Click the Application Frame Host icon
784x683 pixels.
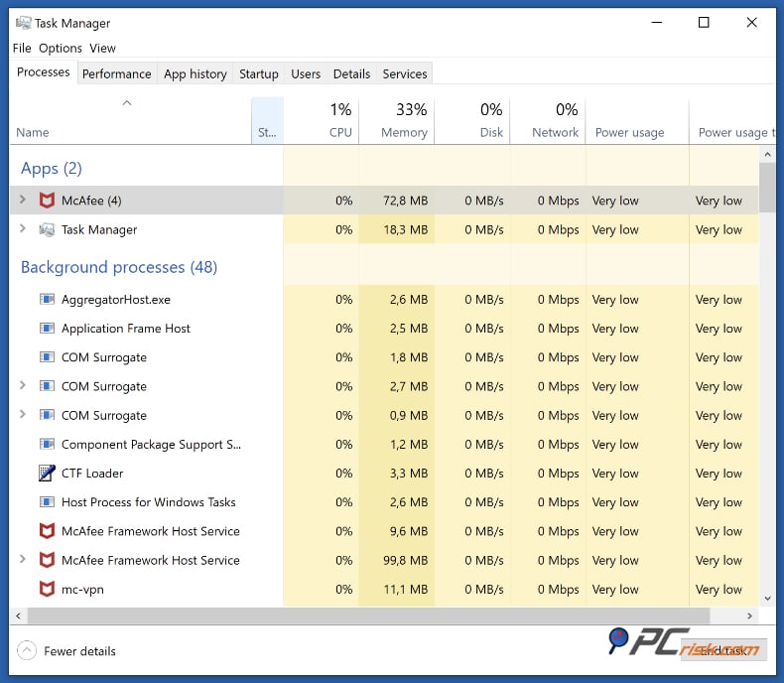click(47, 329)
